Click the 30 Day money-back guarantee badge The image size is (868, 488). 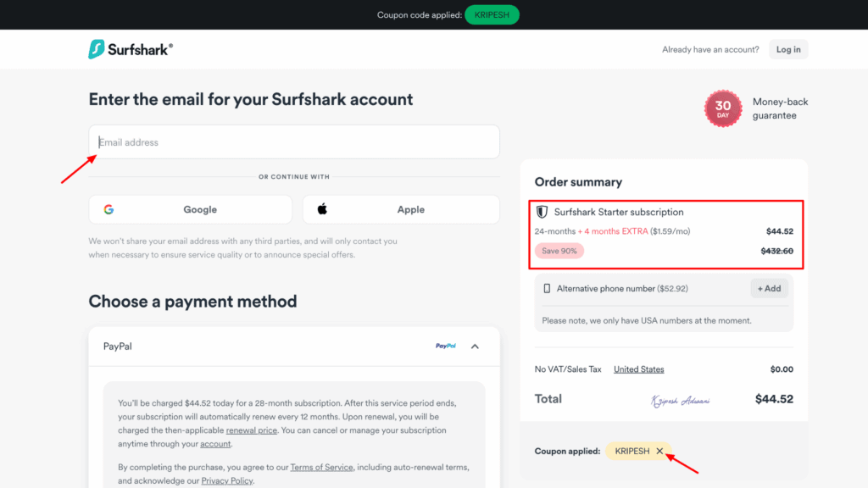(722, 108)
